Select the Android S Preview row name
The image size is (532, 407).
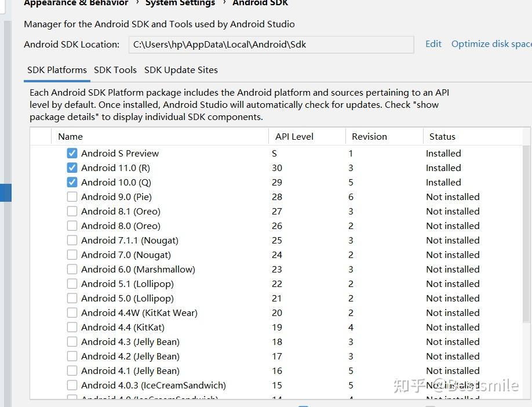coord(120,154)
